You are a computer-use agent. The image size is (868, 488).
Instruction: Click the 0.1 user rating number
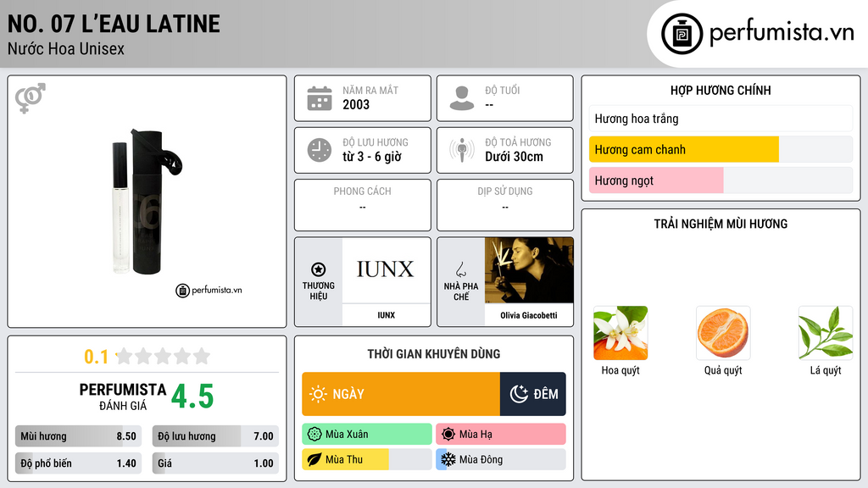point(97,357)
